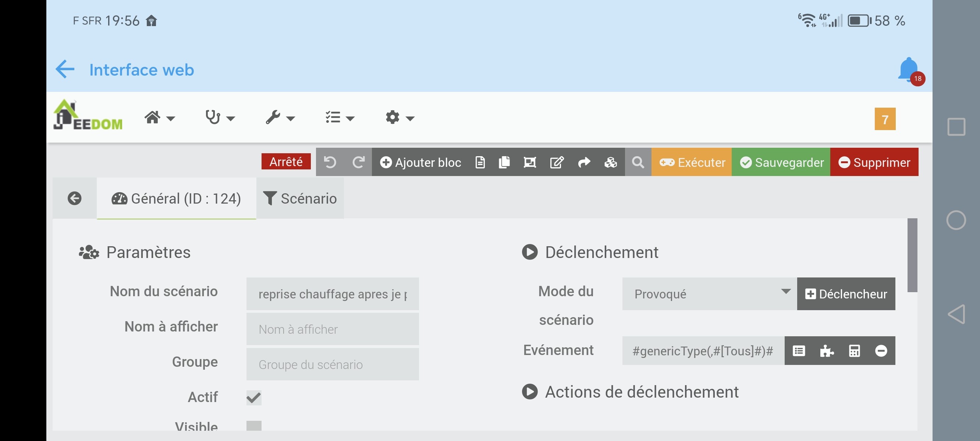Screen dimensions: 980x441
Task: Click the undo arrow icon
Action: tap(330, 162)
